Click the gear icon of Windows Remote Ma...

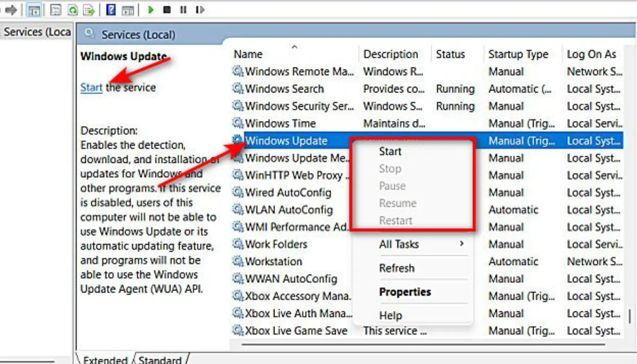point(238,71)
